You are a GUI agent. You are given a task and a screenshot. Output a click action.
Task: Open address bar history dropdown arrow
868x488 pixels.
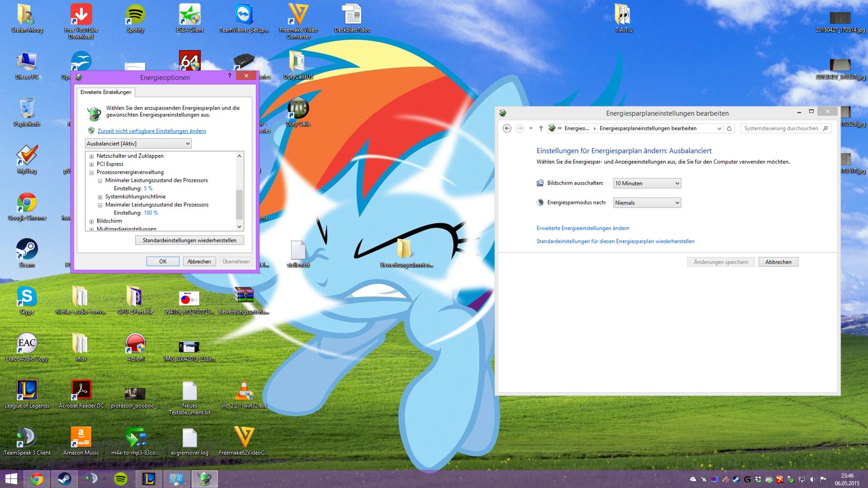coord(719,128)
